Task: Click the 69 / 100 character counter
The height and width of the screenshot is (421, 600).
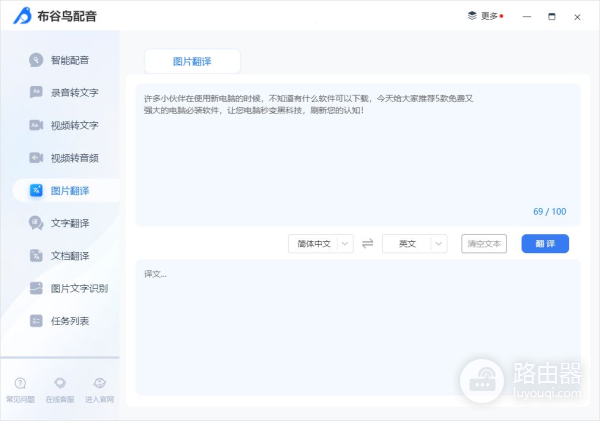Action: coord(549,212)
